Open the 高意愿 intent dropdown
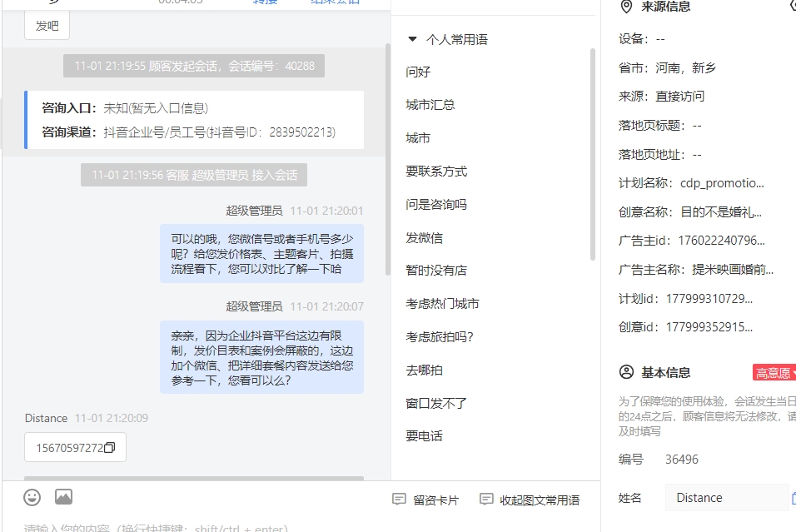The image size is (796, 532). [x=774, y=373]
